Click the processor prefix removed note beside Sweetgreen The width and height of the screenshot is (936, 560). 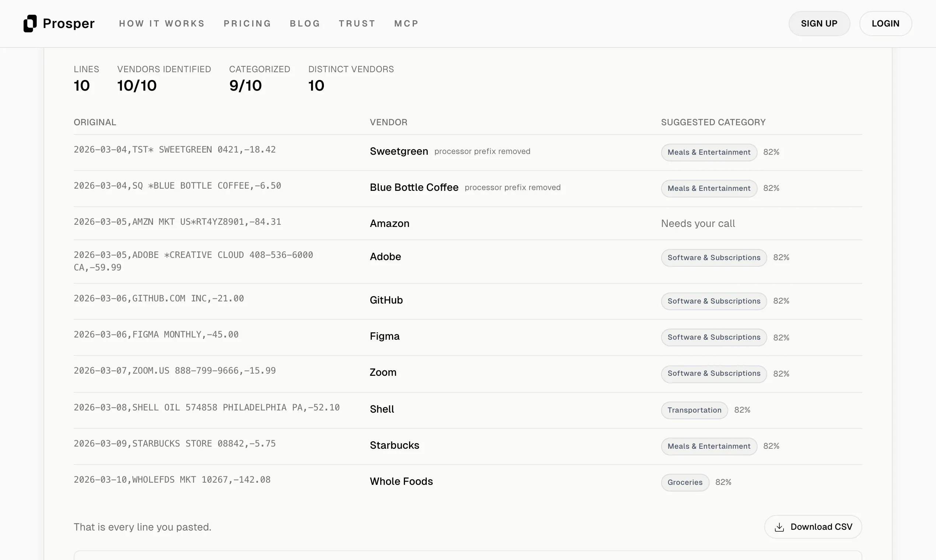482,151
